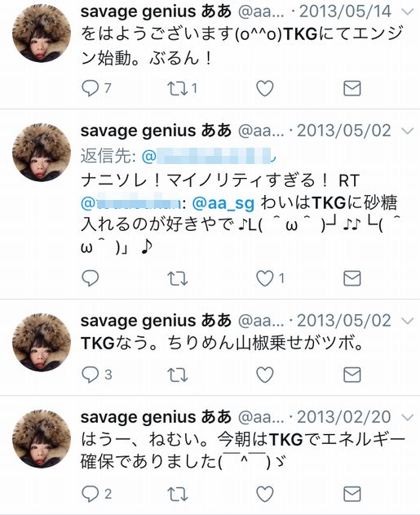
Task: Share the ナニソレ tweet by message icon
Action: (352, 278)
